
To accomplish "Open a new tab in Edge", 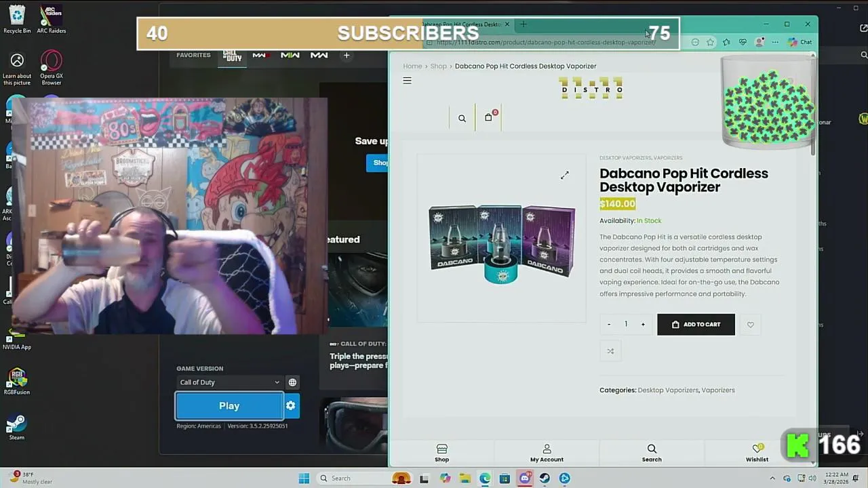I will coord(523,24).
